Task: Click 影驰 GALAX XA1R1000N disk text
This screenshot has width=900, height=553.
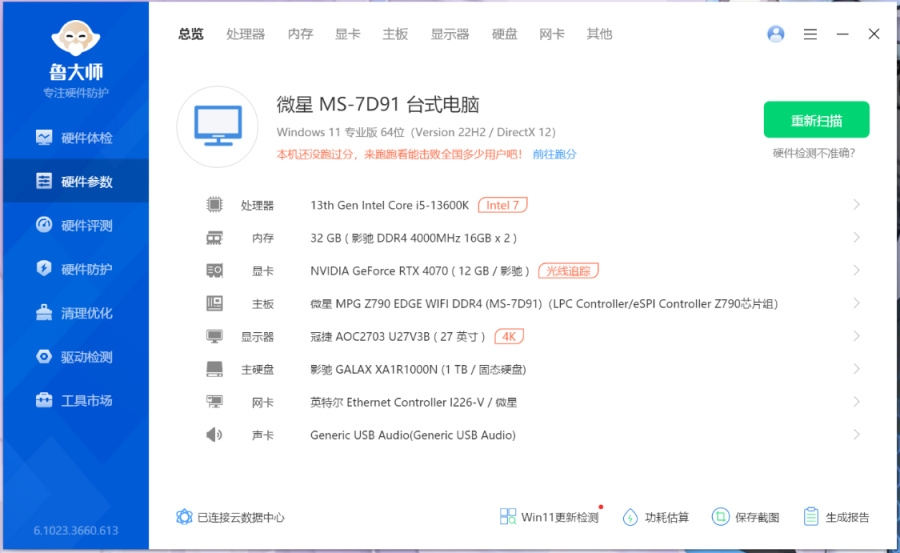Action: pyautogui.click(x=418, y=369)
